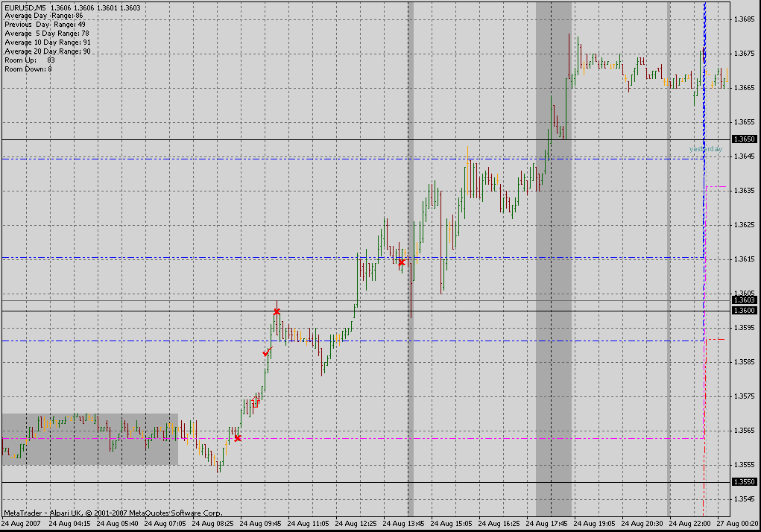The image size is (761, 532).
Task: Select the magenta dash-dot horizontal line
Action: coord(353,438)
